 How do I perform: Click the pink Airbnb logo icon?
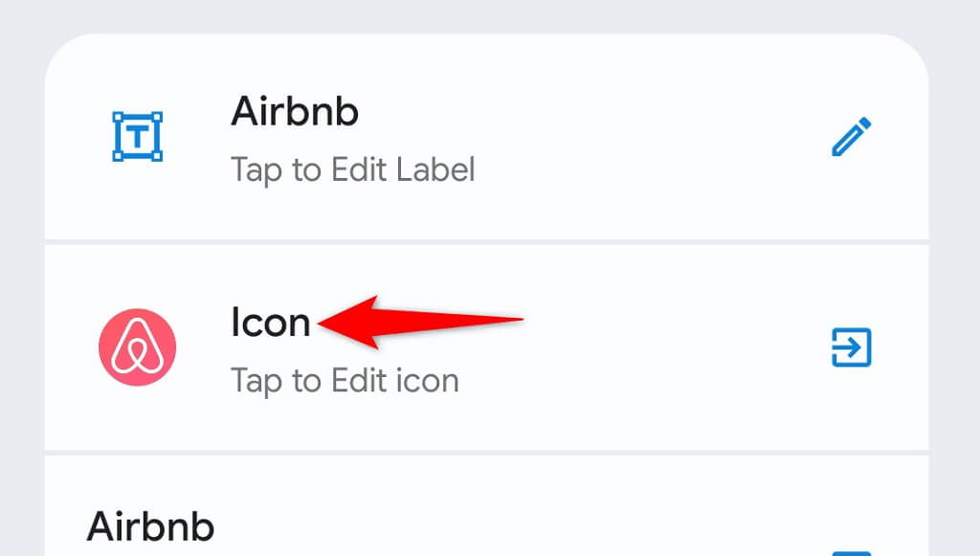138,347
